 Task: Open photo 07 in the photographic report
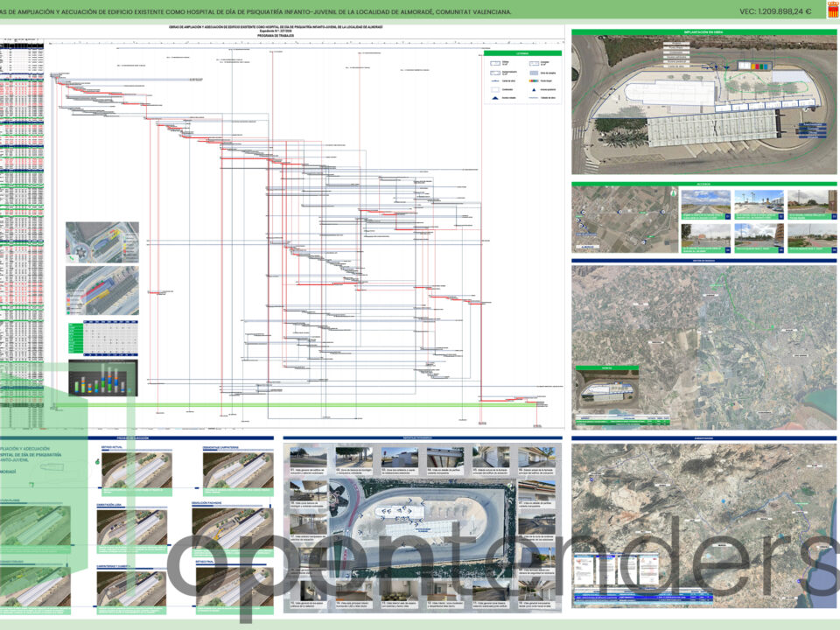(536, 491)
